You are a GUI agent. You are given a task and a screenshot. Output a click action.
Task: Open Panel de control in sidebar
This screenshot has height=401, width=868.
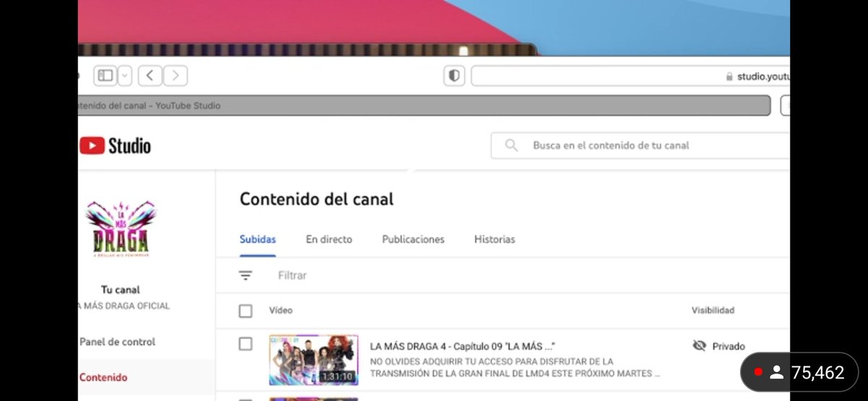(x=117, y=342)
